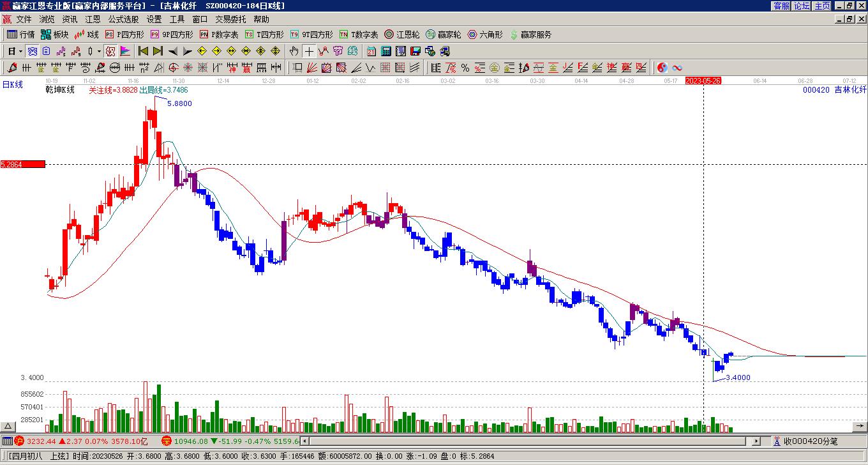Open 赢家服务 service page
The height and width of the screenshot is (465, 868).
[x=530, y=34]
